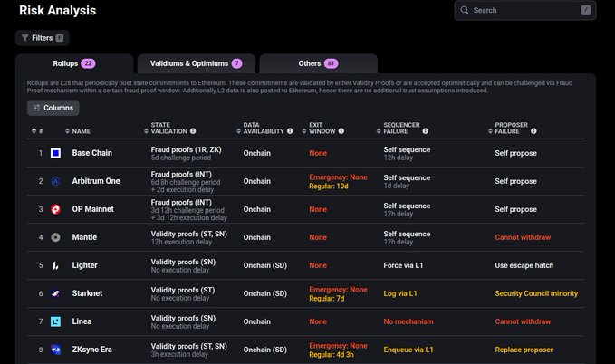Click ZKsync Era's Replace proposer cell
Image resolution: width=615 pixels, height=364 pixels.
(524, 350)
